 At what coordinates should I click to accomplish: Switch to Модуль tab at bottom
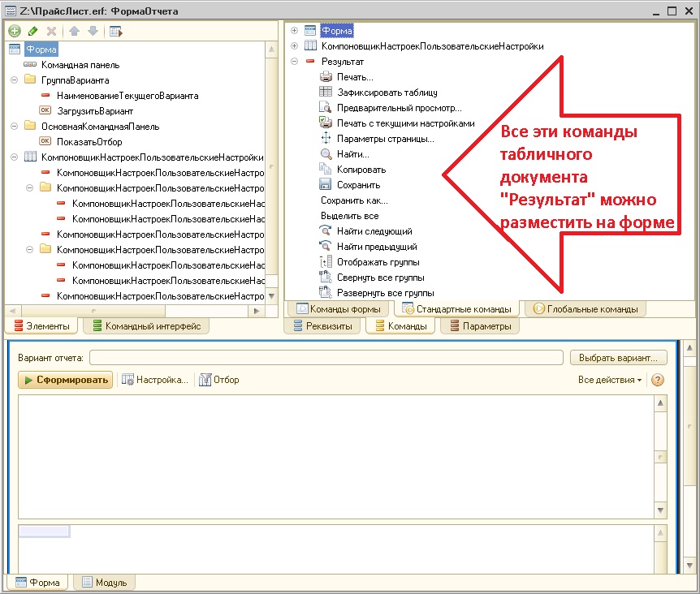pos(105,583)
